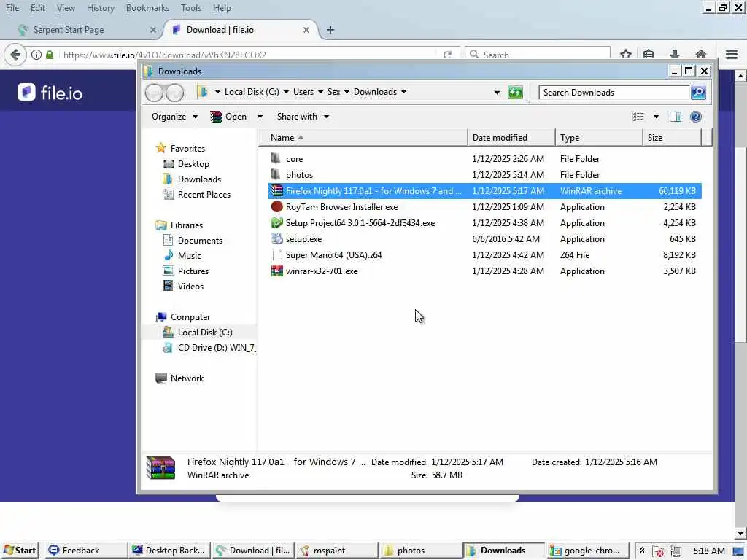Select Setup Project64 3.0.1 installer file
Screen dimensions: 747x560
point(485,223)
